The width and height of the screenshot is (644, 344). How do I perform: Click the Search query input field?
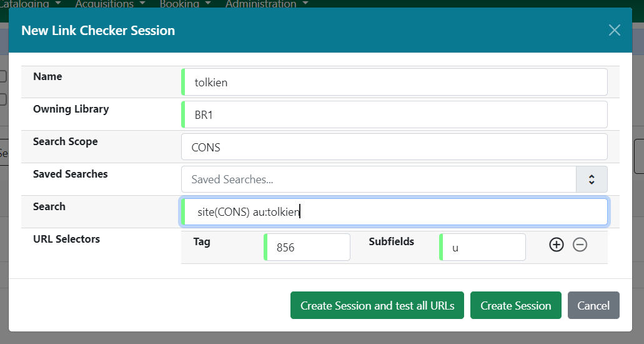click(394, 212)
